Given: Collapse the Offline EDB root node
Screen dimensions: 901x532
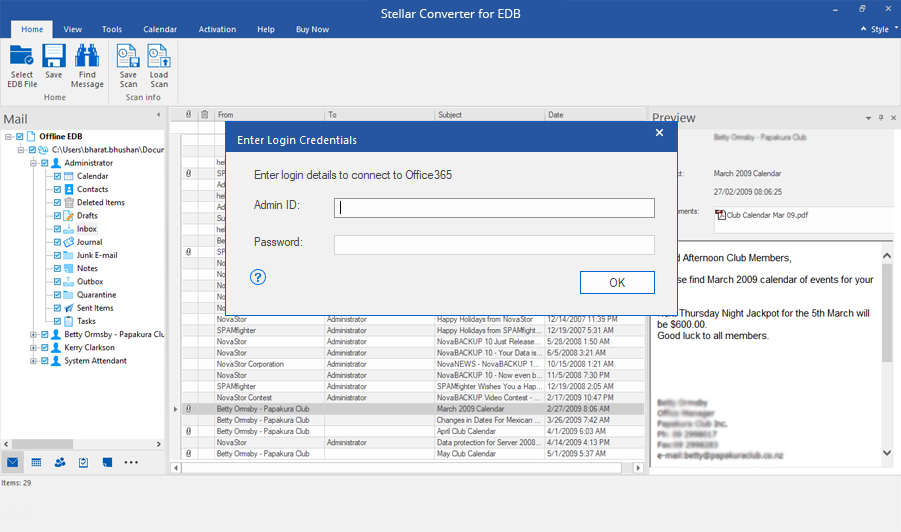Looking at the screenshot, I should [x=9, y=136].
